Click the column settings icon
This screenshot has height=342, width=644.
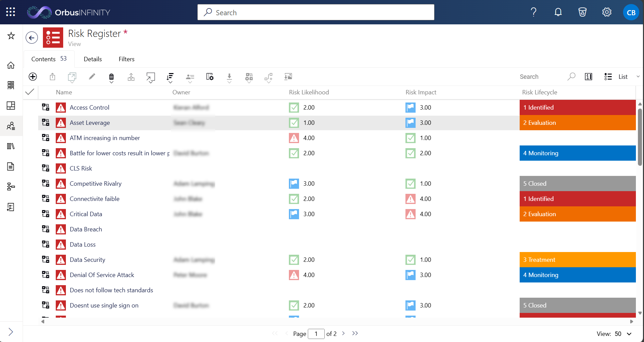210,77
